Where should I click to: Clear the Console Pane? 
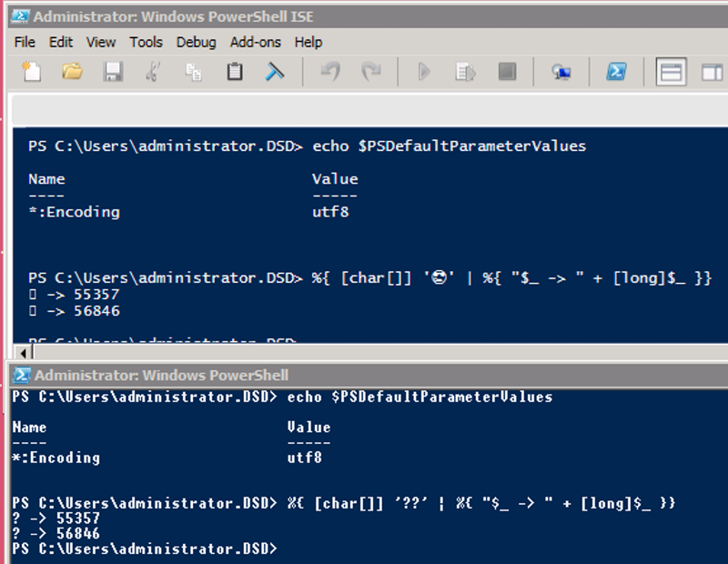[274, 71]
